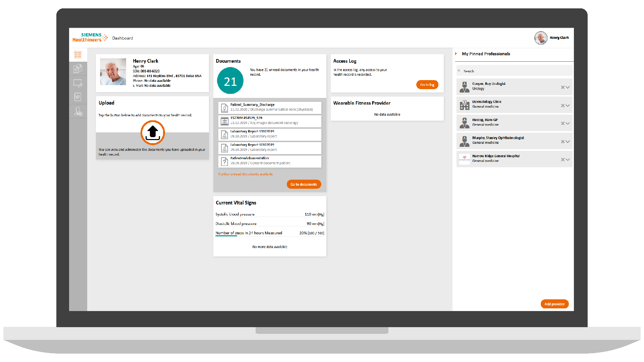Image resolution: width=644 pixels, height=362 pixels.
Task: Open the documents sidebar icon
Action: (78, 69)
